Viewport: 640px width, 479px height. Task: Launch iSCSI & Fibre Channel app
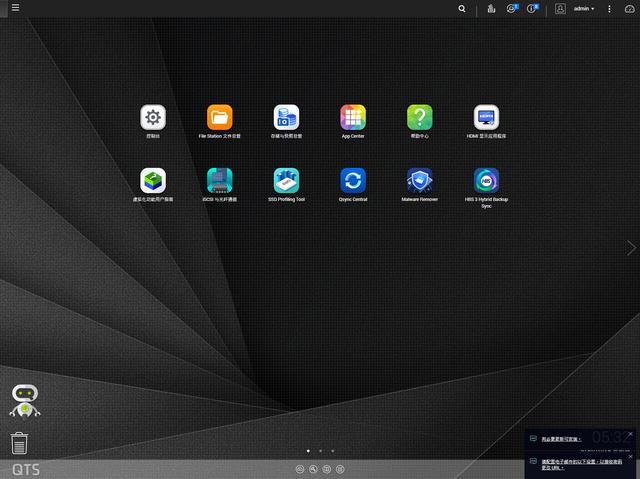220,180
